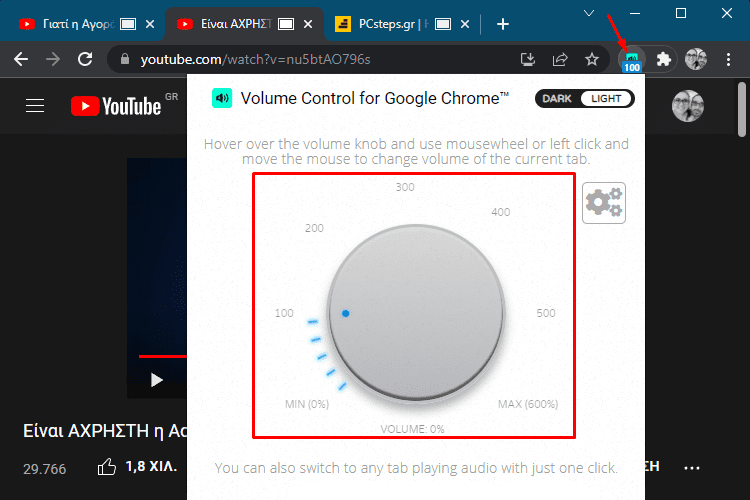Go to YouTube home via logo

click(116, 106)
